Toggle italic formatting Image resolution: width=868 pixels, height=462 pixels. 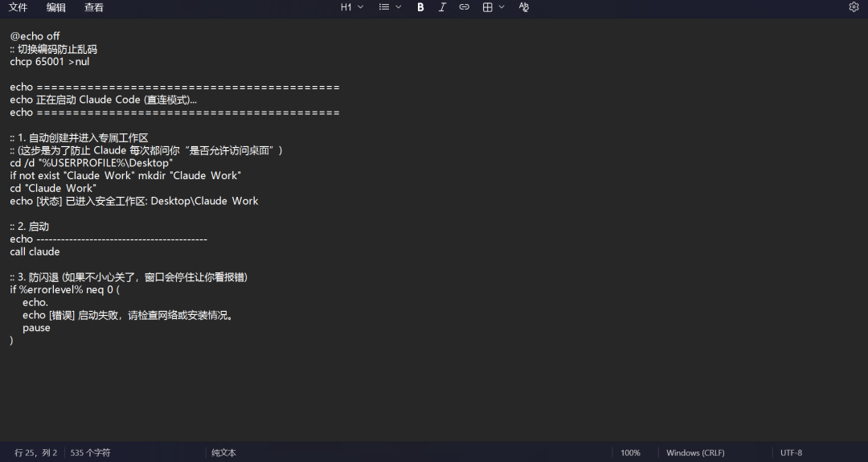[442, 7]
